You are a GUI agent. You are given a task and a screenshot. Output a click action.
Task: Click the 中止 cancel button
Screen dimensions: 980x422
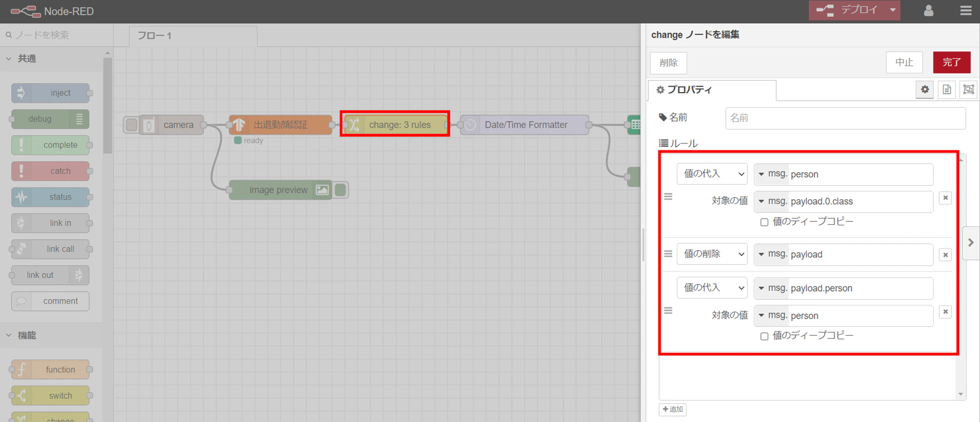pos(904,62)
